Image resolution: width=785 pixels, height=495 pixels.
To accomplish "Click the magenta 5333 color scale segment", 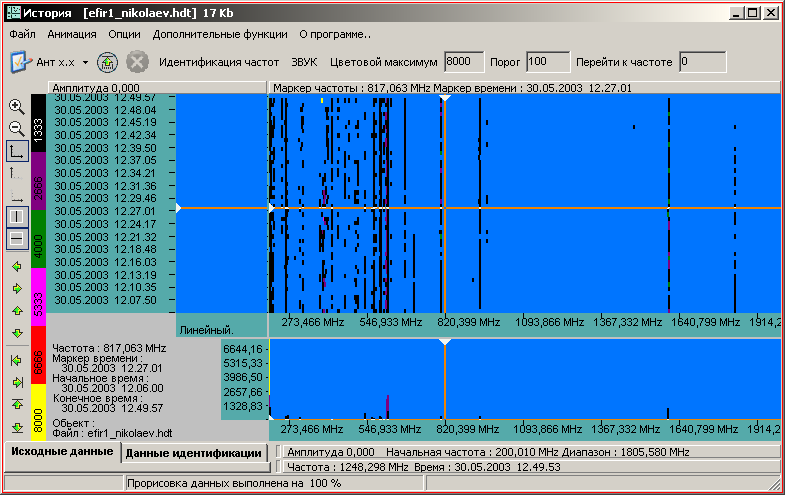I will tap(39, 297).
